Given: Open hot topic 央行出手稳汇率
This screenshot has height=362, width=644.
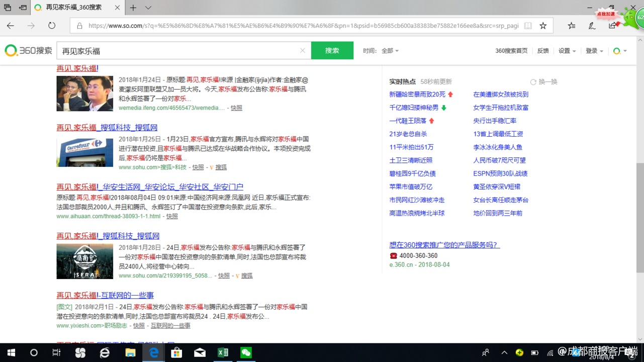Looking at the screenshot, I should point(495,121).
